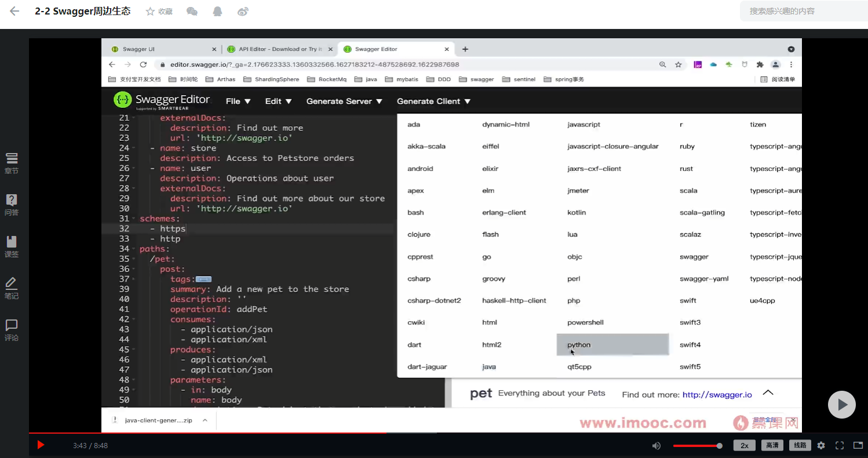Enter fullscreen mode in the player
The width and height of the screenshot is (868, 458).
840,446
